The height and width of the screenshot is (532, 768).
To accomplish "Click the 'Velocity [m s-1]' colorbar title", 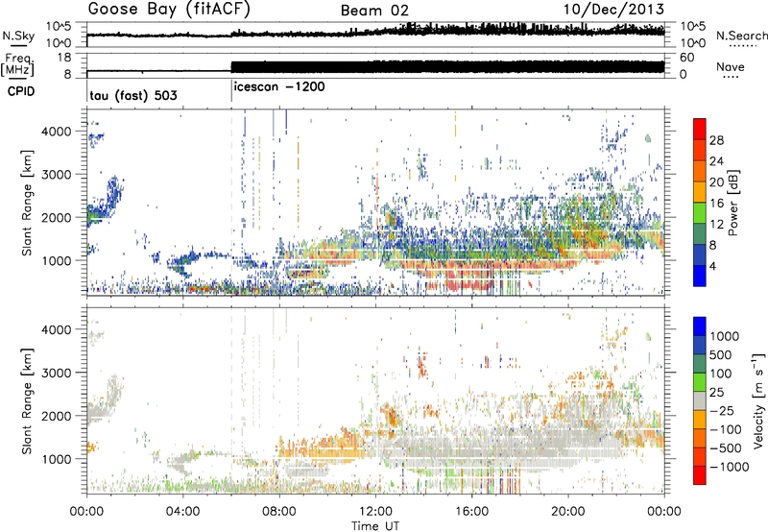I will [758, 400].
